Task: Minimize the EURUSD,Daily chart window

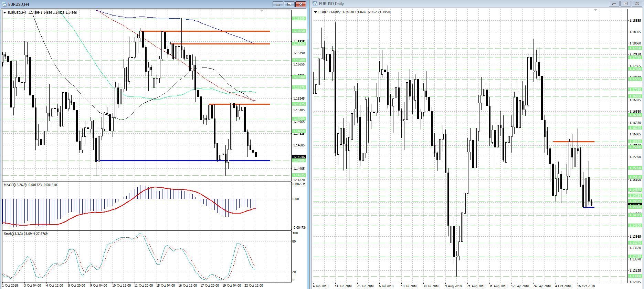Action: (x=614, y=4)
